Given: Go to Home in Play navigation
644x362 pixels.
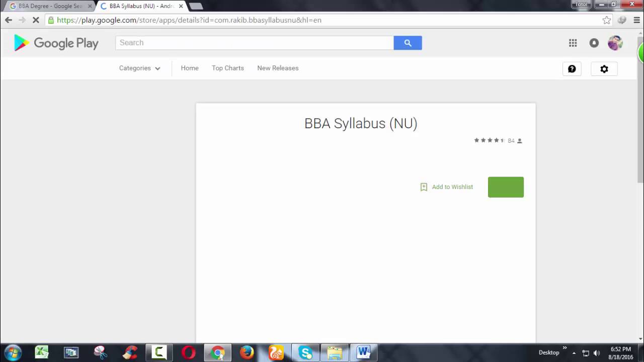Looking at the screenshot, I should 190,68.
